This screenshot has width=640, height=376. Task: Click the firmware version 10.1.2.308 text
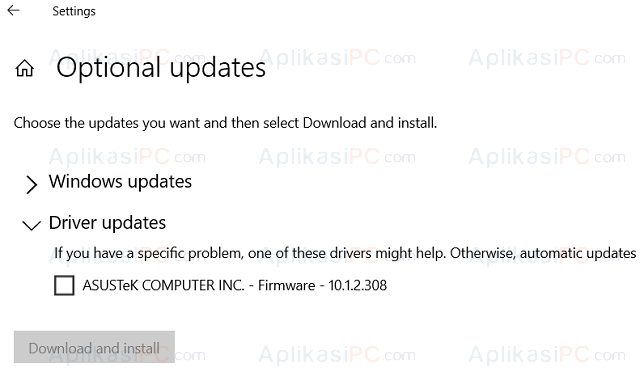[x=358, y=285]
